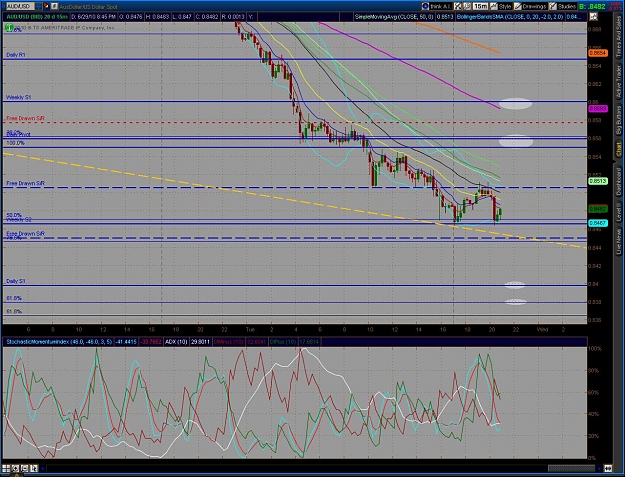The image size is (625, 477).
Task: Click the crossed-tools icon after think A.I.
Action: 458,6
